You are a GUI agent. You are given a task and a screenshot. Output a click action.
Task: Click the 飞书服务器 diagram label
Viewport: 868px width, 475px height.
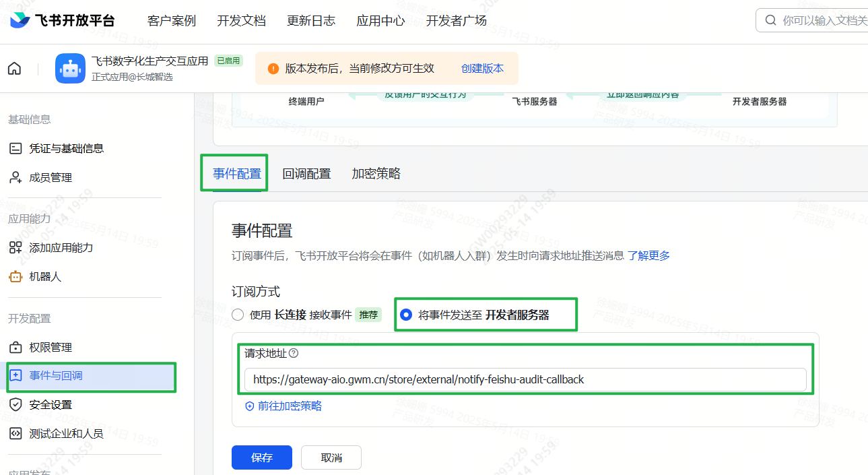point(535,102)
